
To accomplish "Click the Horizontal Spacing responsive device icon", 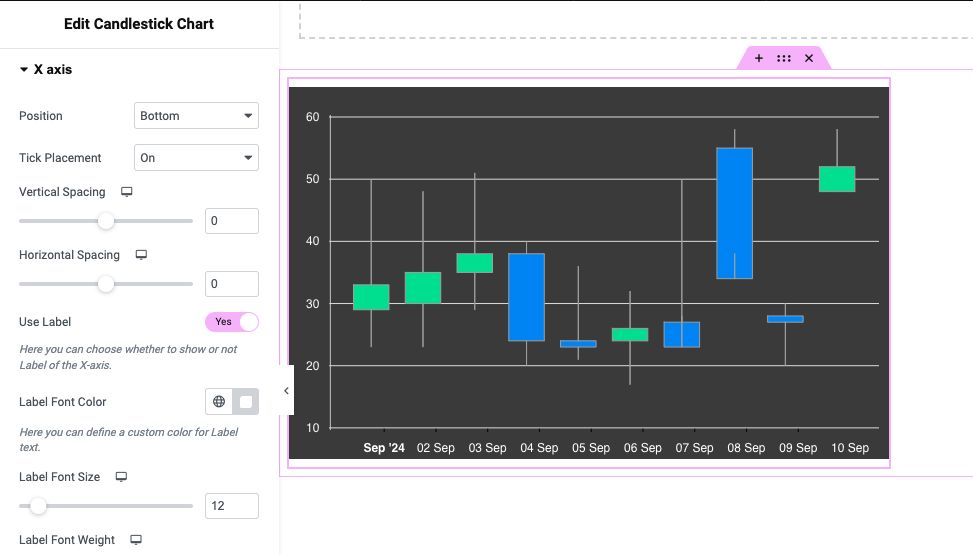I will point(141,255).
